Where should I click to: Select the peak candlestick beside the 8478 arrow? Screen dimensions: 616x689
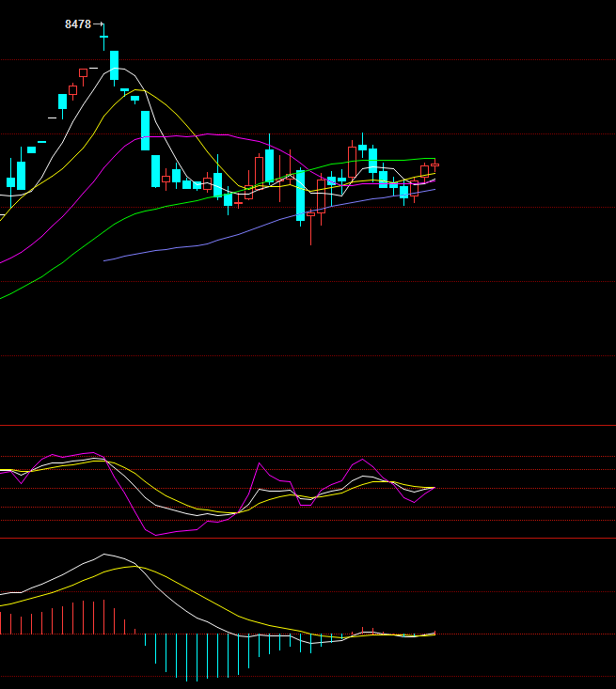[103, 37]
